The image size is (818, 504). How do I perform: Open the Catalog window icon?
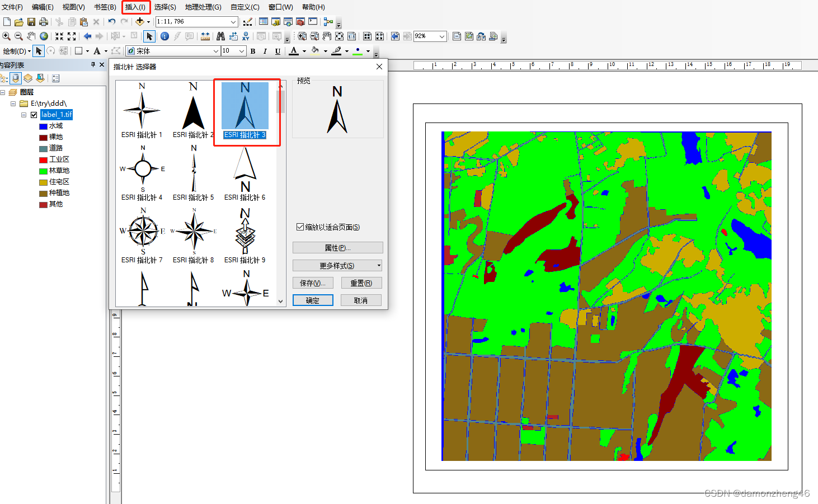(x=276, y=22)
